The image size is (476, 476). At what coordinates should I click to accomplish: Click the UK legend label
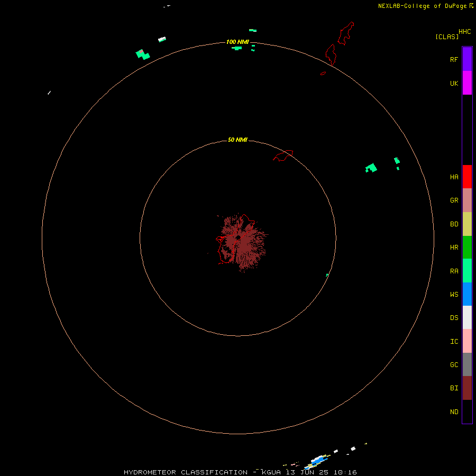(x=454, y=84)
